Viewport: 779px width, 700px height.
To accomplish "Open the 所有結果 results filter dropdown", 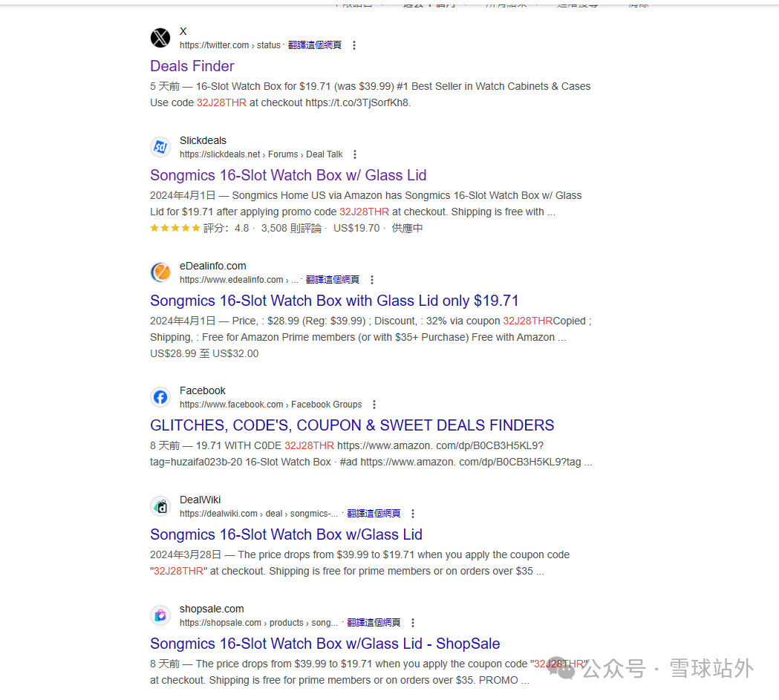I will click(509, 3).
